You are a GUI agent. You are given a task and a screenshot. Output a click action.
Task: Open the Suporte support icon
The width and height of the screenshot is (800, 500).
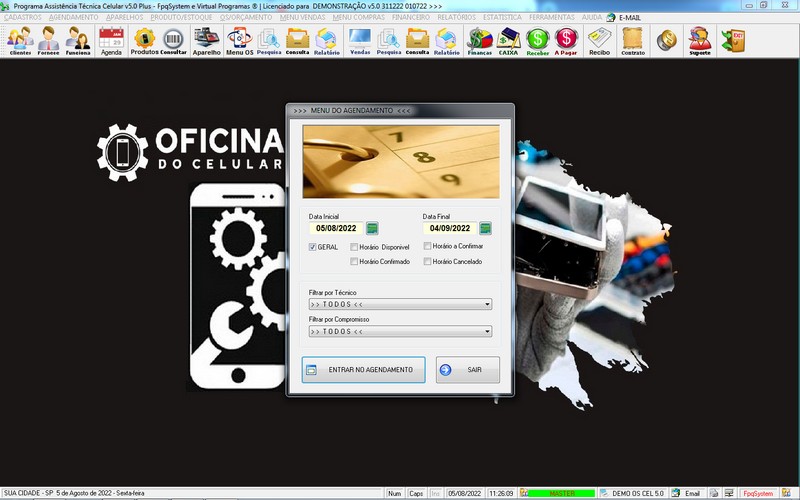699,41
